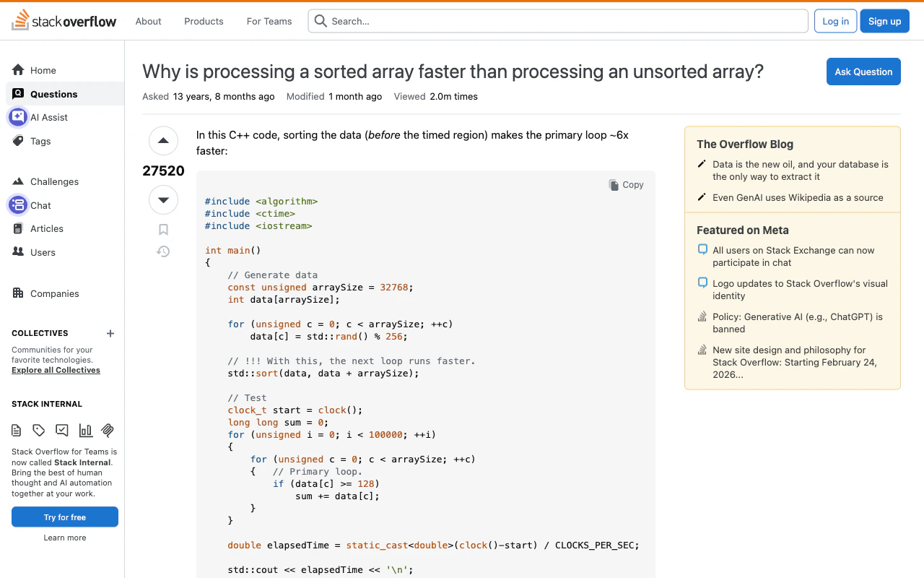This screenshot has width=924, height=578.
Task: Click stack icon beside 'New site design'
Action: 702,350
